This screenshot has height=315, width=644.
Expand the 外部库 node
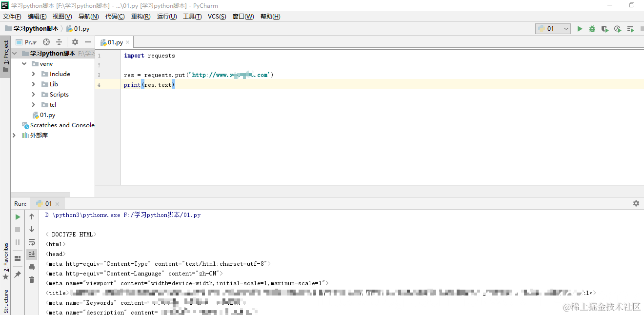pyautogui.click(x=15, y=136)
